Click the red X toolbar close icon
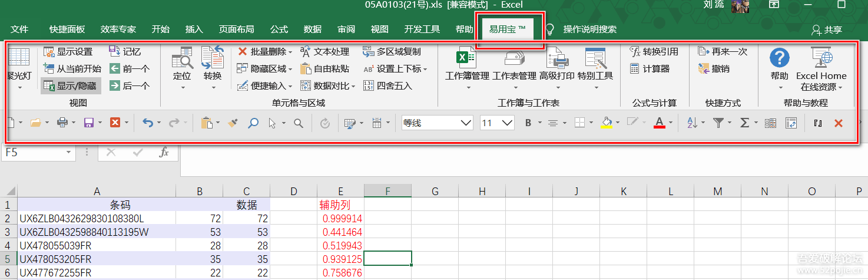The image size is (868, 280). (839, 123)
